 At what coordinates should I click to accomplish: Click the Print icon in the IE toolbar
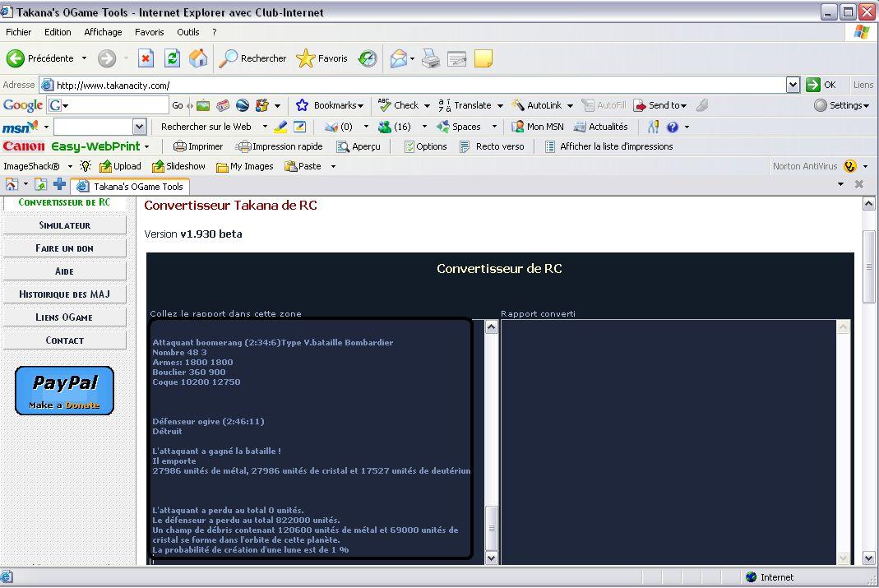[x=431, y=58]
